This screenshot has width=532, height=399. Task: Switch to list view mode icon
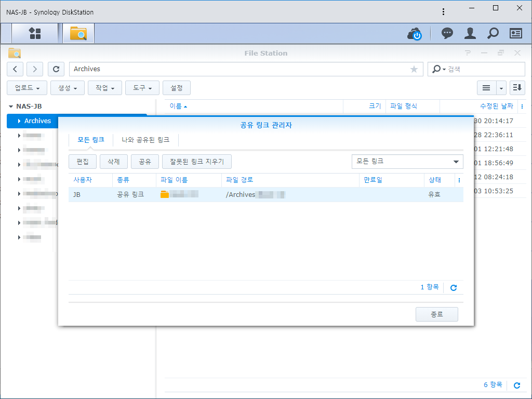[486, 88]
